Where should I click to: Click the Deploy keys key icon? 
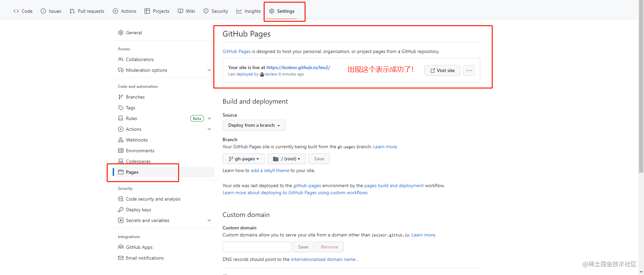[x=121, y=210]
